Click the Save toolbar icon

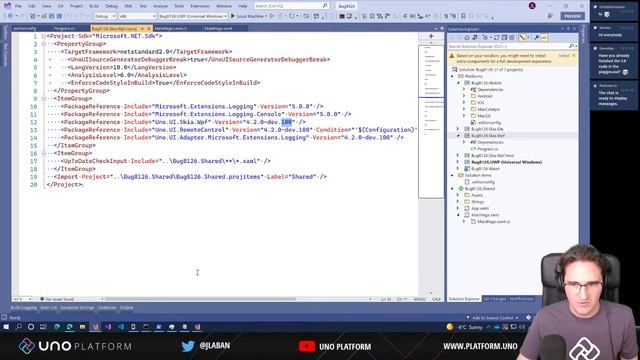point(52,16)
